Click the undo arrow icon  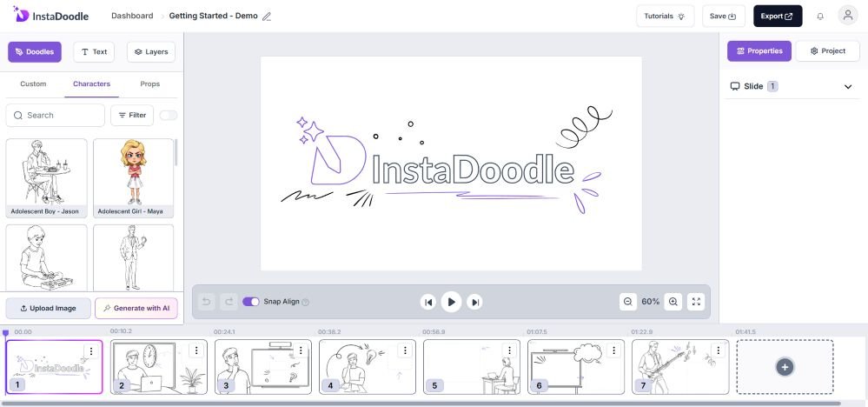[x=207, y=302]
